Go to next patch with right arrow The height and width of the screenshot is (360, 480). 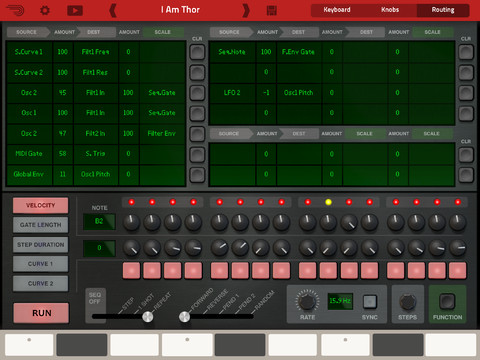tap(246, 11)
